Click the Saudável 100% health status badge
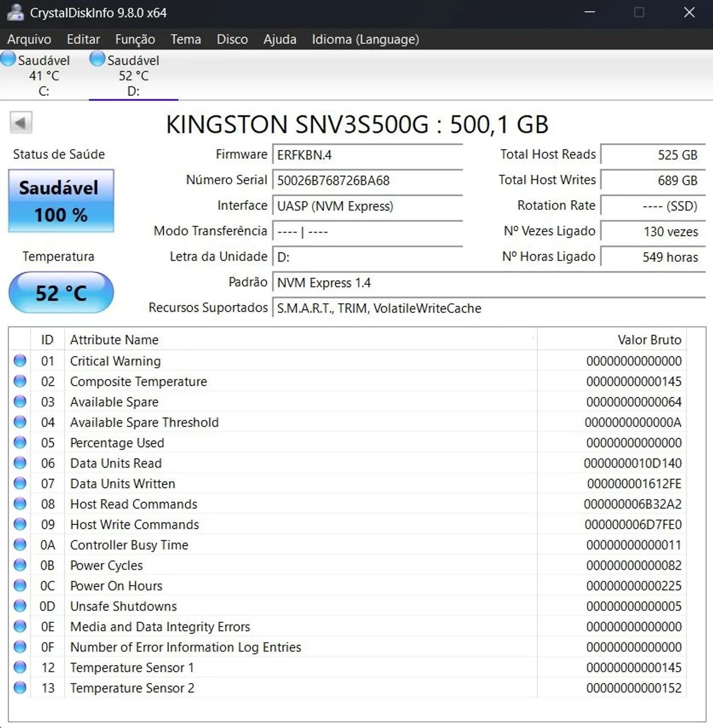Screen dimensions: 713x728 [60, 201]
